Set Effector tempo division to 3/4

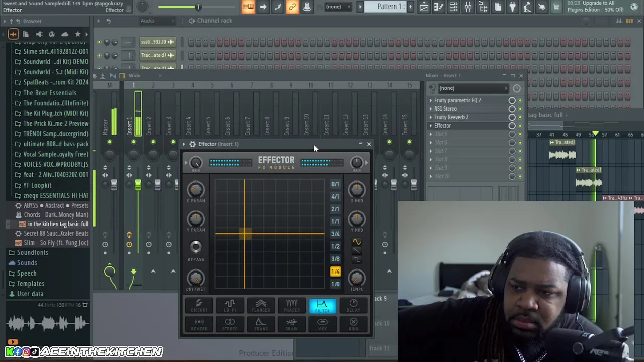(335, 234)
